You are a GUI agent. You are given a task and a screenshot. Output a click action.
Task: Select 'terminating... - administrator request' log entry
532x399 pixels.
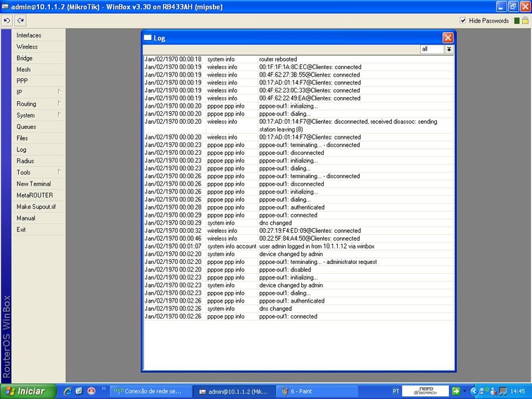coord(299,262)
